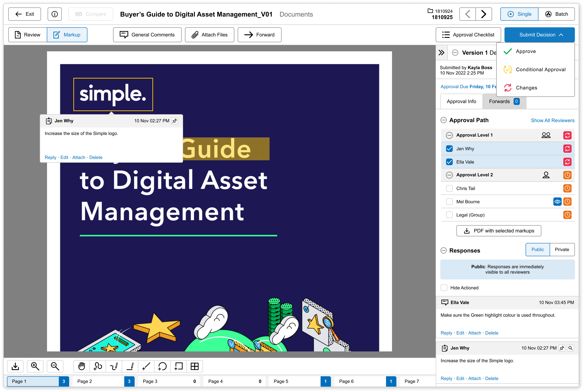Select the grid layout tool icon

pos(195,367)
